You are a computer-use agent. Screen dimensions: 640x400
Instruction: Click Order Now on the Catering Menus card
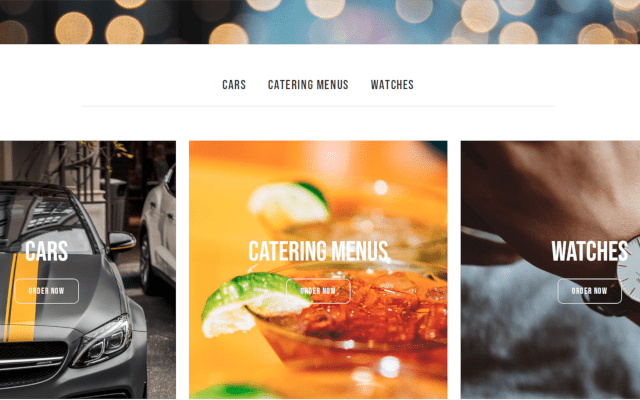tap(318, 291)
